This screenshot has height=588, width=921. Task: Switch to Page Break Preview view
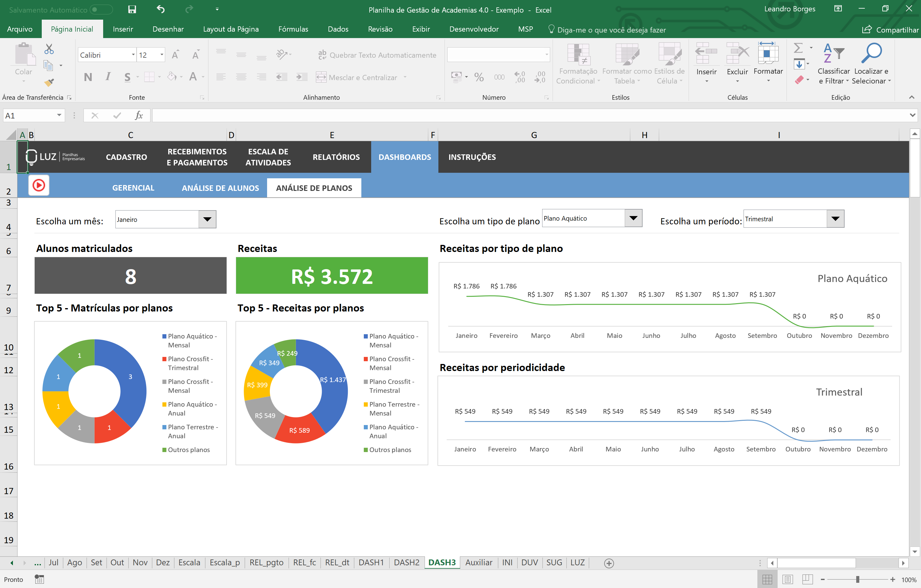coord(807,579)
